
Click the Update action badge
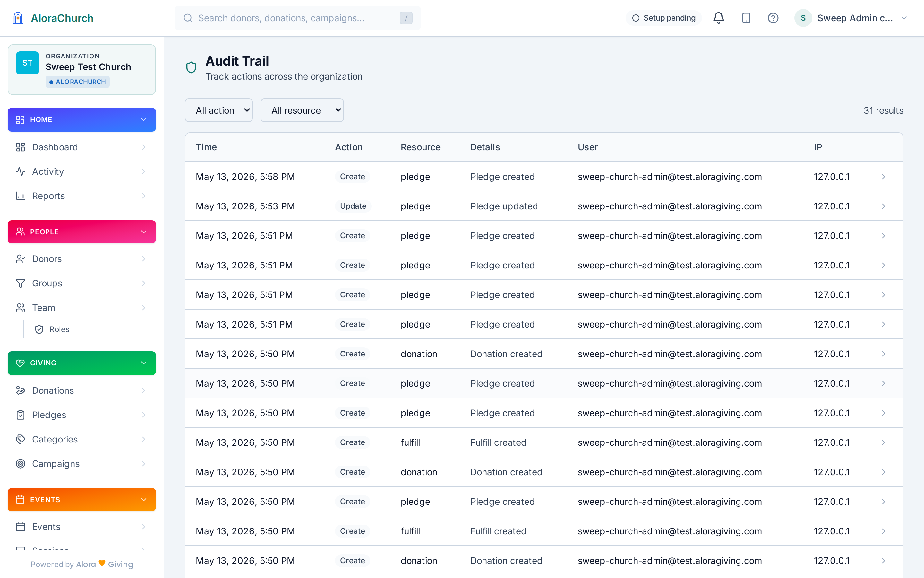(353, 206)
